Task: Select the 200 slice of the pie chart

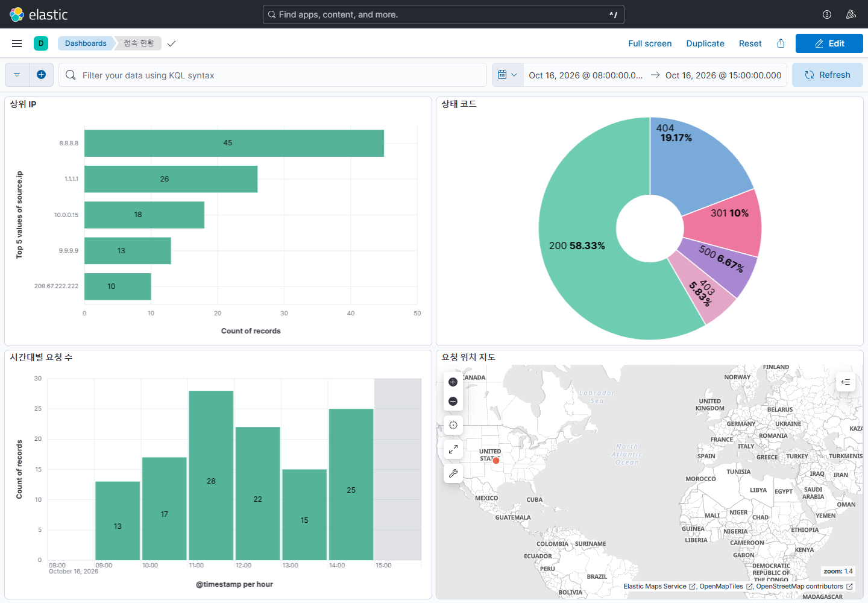Action: (576, 246)
